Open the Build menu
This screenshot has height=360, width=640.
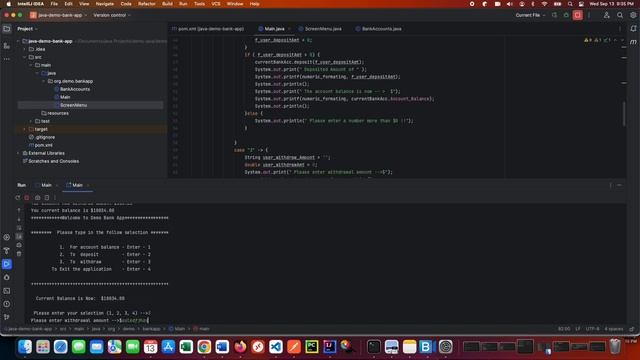click(167, 4)
